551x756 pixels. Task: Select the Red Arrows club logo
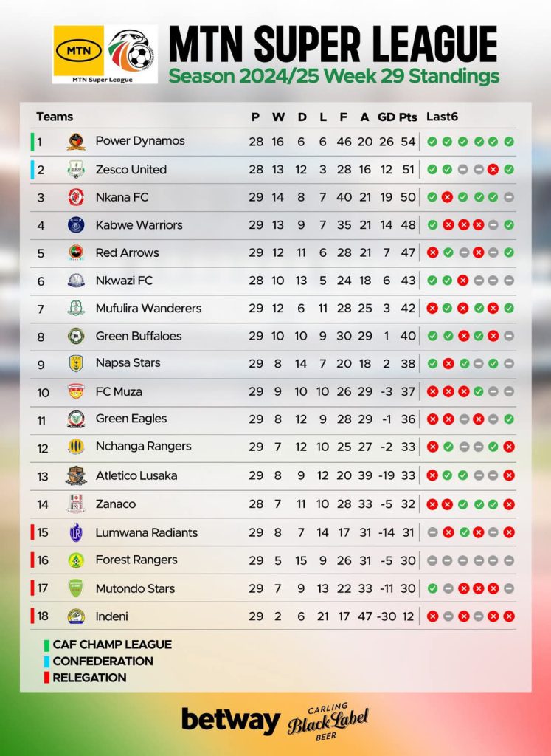[76, 252]
